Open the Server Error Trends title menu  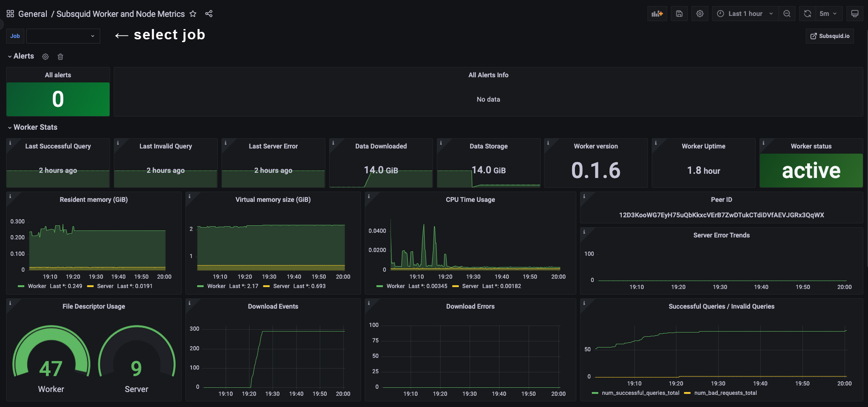tap(721, 235)
